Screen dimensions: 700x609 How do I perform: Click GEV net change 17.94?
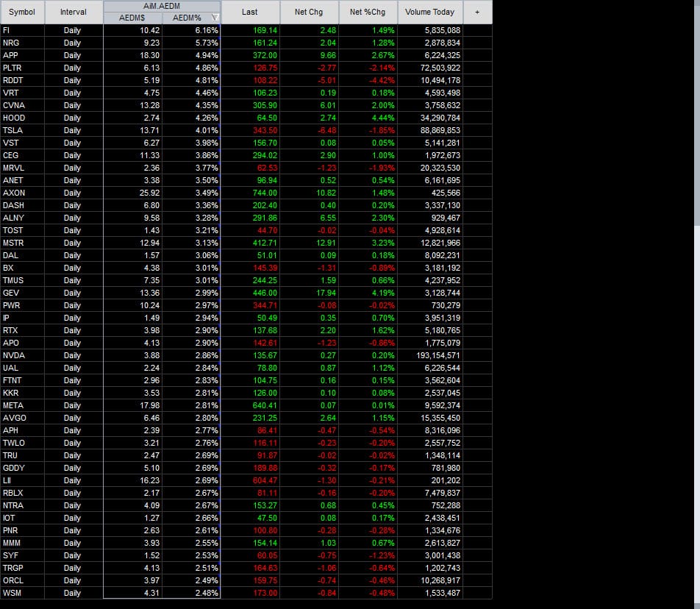326,293
